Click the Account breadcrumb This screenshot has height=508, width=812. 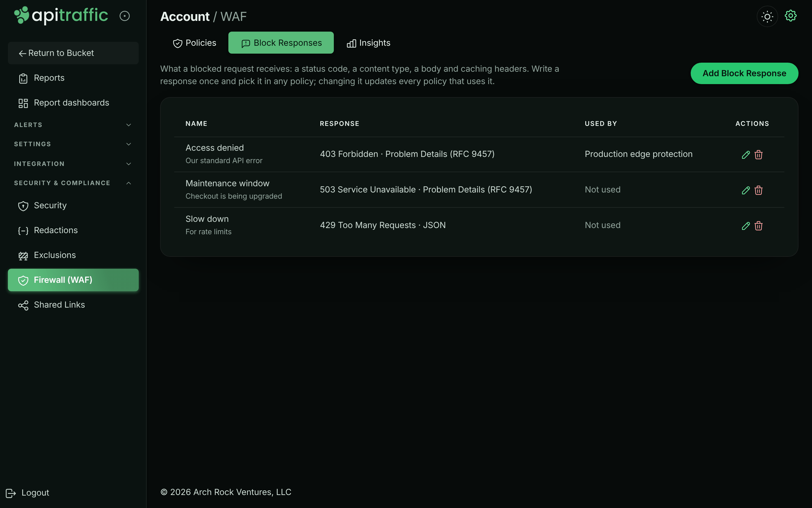point(185,16)
